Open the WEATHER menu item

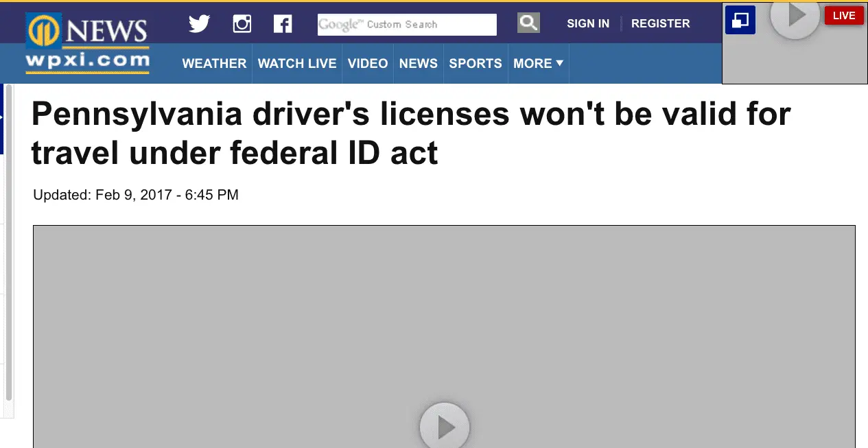click(214, 63)
